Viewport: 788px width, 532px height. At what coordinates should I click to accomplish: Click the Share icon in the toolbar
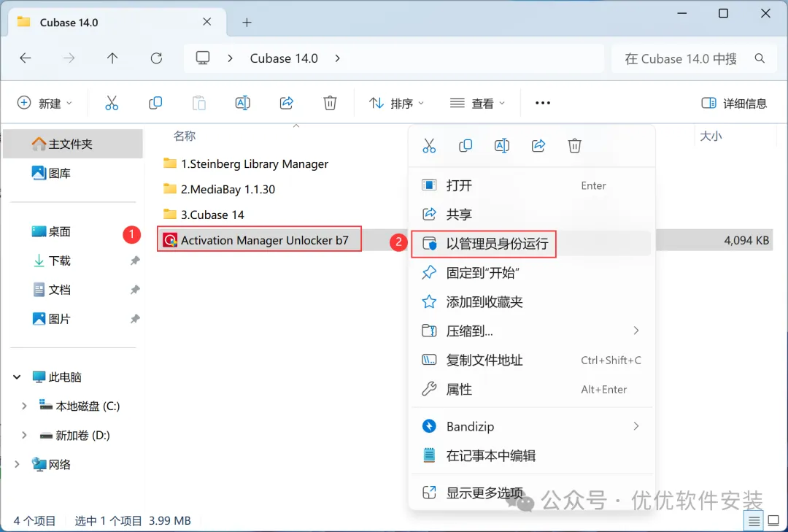coord(287,103)
